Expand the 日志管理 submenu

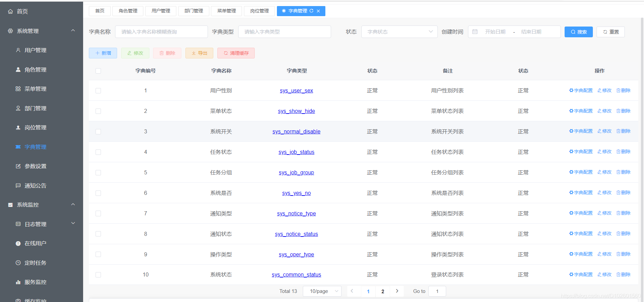coord(73,223)
